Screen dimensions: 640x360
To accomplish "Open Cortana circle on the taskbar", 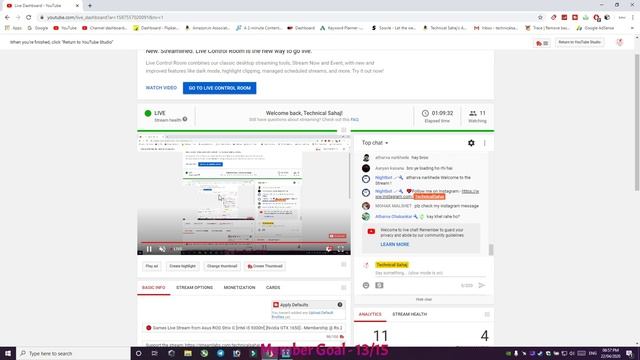I will click(138, 353).
